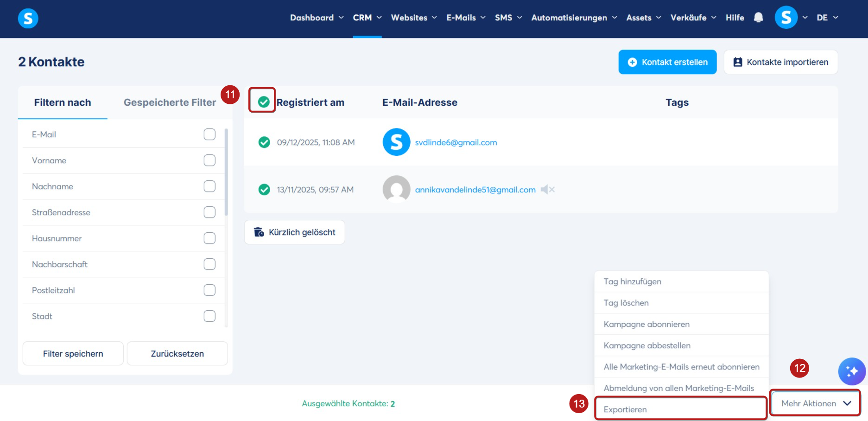Click the Filter speichern button
The image size is (868, 421).
click(x=73, y=354)
